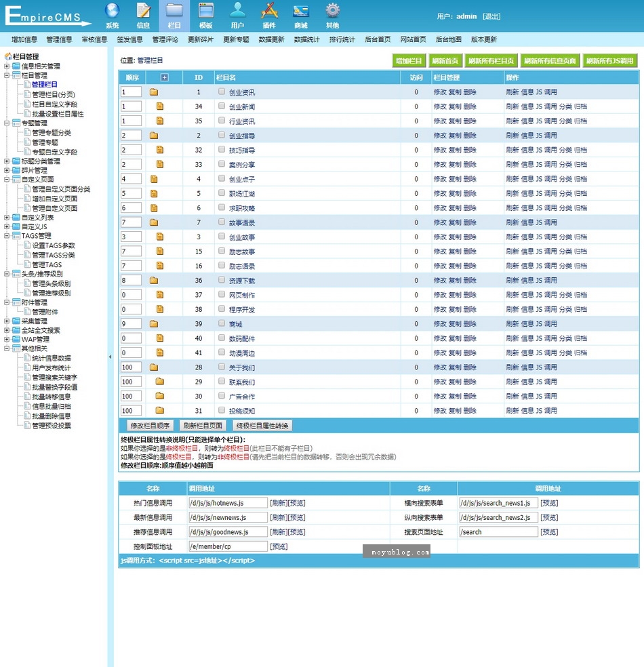Check the 励志语录 checkbox
The width and height of the screenshot is (644, 667).
[x=222, y=265]
